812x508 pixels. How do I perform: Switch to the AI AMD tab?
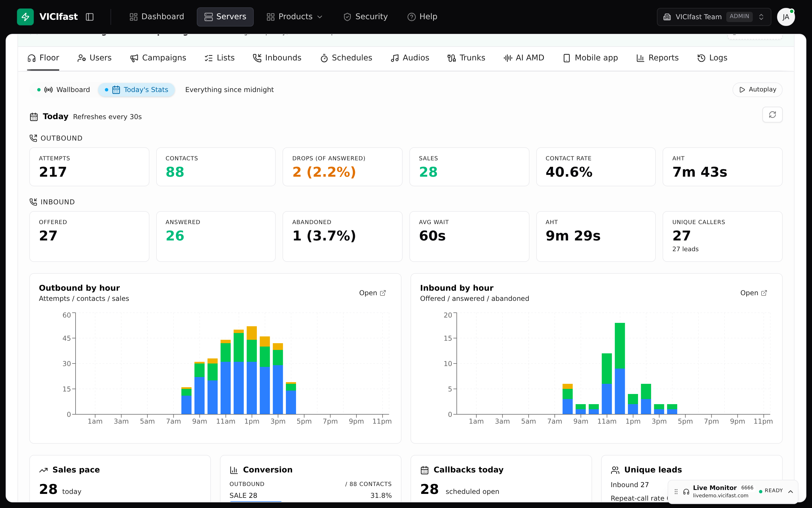point(524,58)
